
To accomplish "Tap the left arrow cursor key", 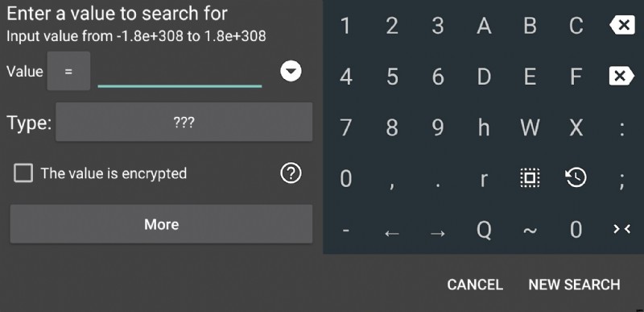I will (392, 234).
